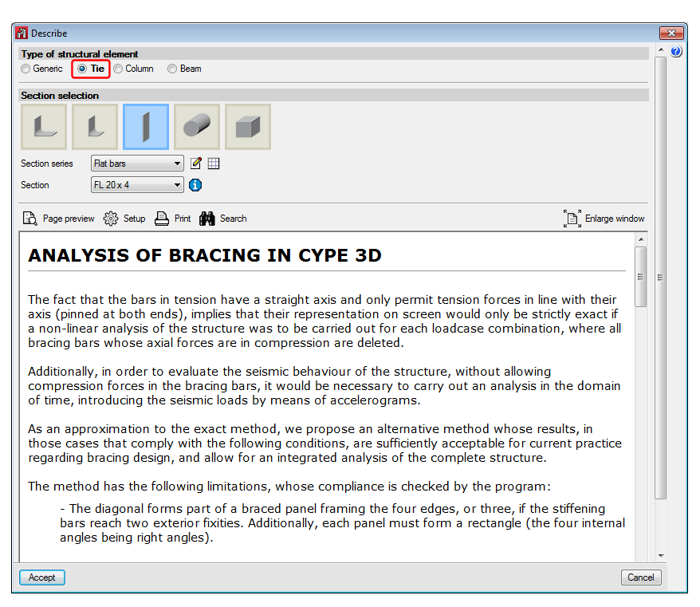The width and height of the screenshot is (700, 607).
Task: Click the blue section info icon
Action: (195, 185)
